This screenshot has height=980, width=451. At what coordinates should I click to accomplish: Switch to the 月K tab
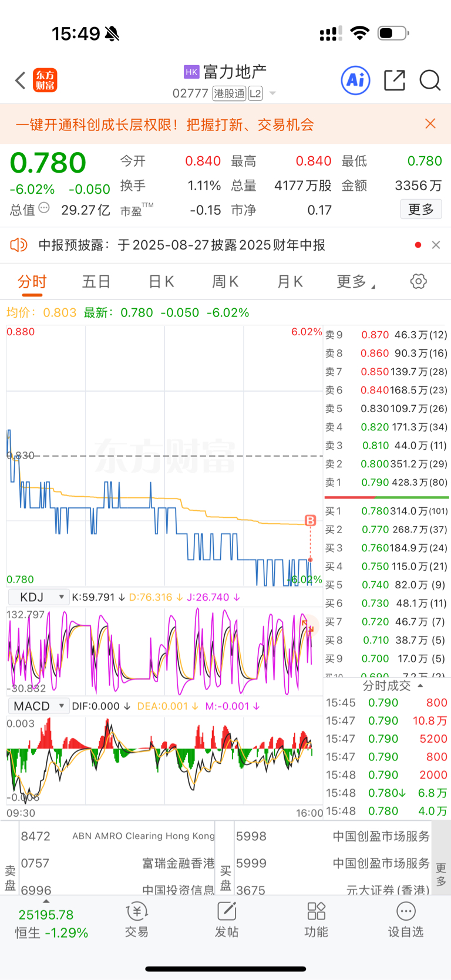[x=290, y=282]
